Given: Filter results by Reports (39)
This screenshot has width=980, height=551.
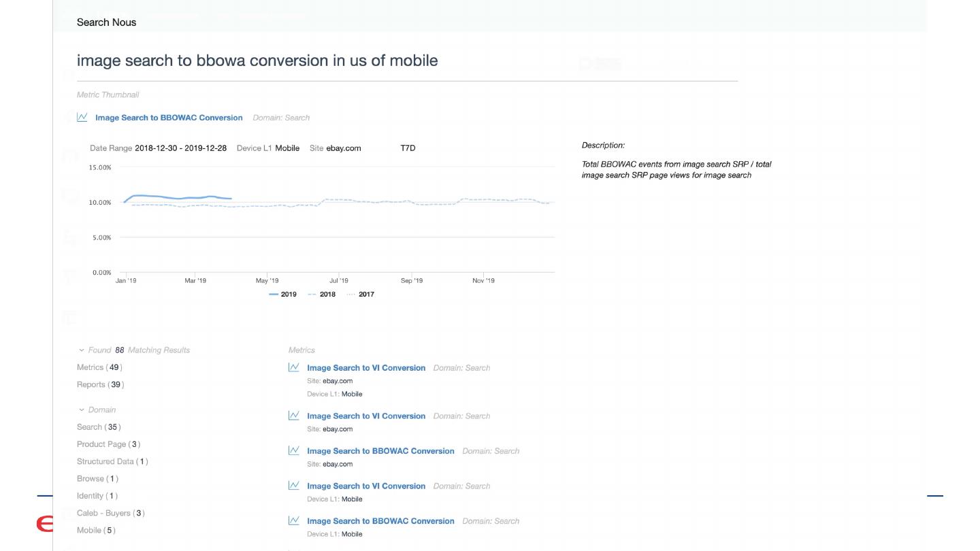Looking at the screenshot, I should (100, 384).
